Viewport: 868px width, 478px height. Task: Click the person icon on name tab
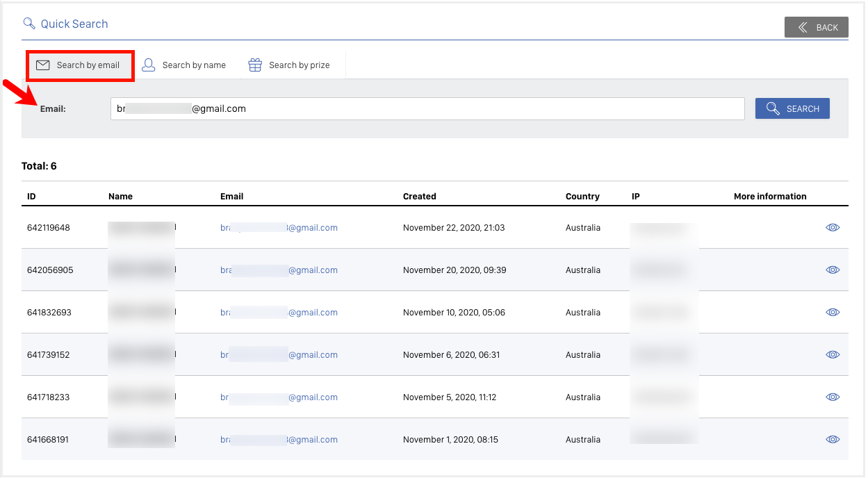(x=148, y=65)
